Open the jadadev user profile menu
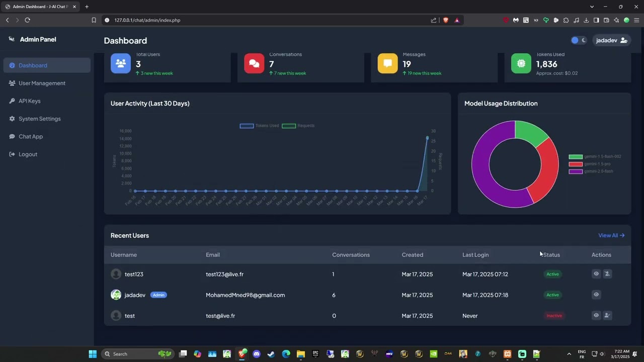 611,40
